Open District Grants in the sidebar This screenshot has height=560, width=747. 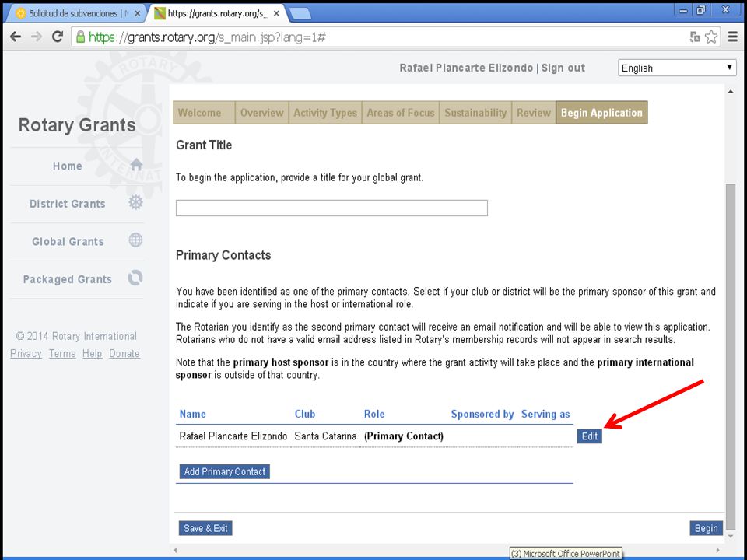point(67,204)
